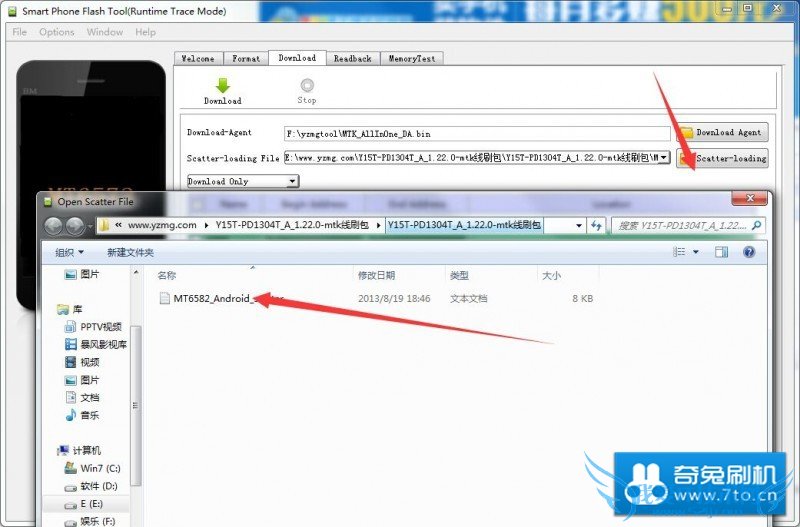Screen dimensions: 800x527
Task: Click the Download Agent folder button
Action: click(x=722, y=133)
